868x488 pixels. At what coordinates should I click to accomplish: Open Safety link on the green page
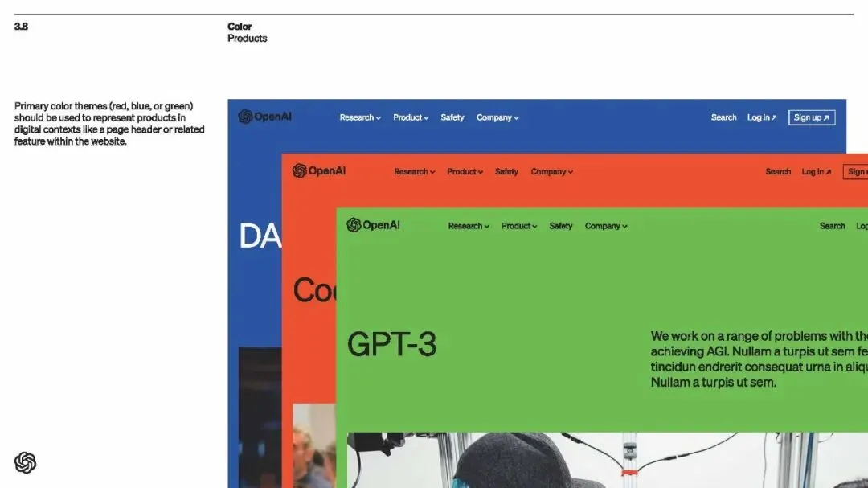(561, 226)
